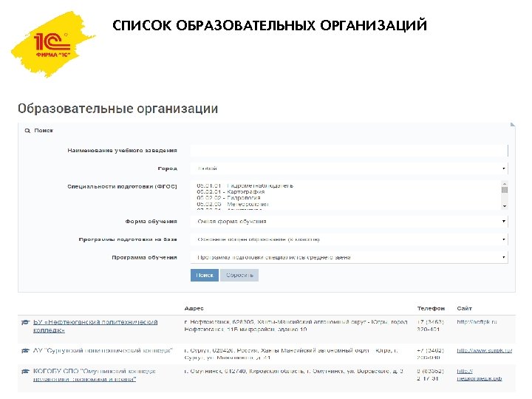Image resolution: width=532 pixels, height=399 pixels.
Task: Click the Омутнинск address cell
Action: click(x=294, y=372)
